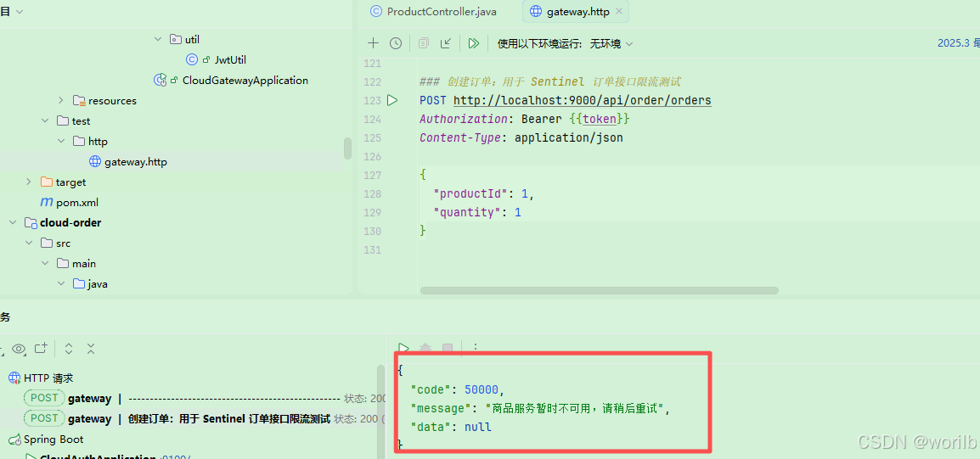Click the HTTP 请求 globe icon
The width and height of the screenshot is (980, 459).
14,378
